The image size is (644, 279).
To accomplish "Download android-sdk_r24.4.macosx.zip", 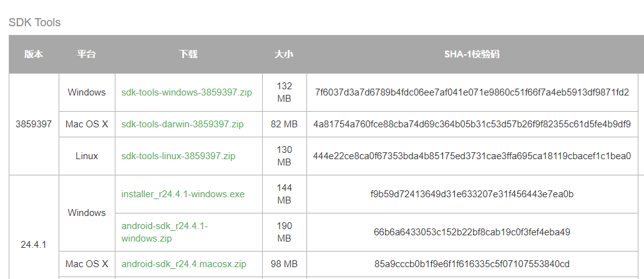I will coord(183,264).
